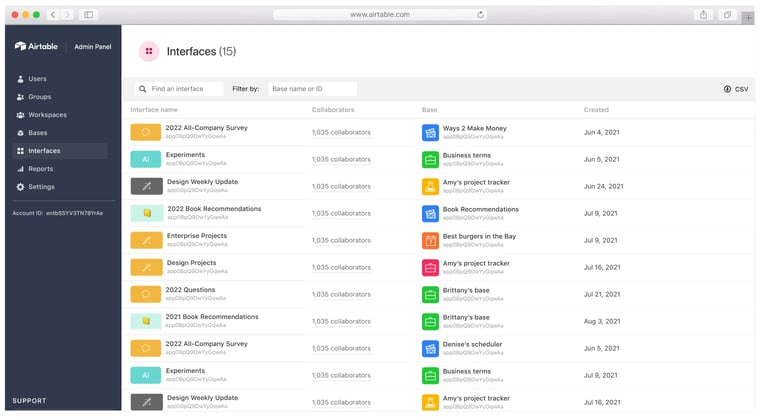Viewport: 760px width, 420px height.
Task: Click the CSV download icon
Action: click(x=727, y=89)
